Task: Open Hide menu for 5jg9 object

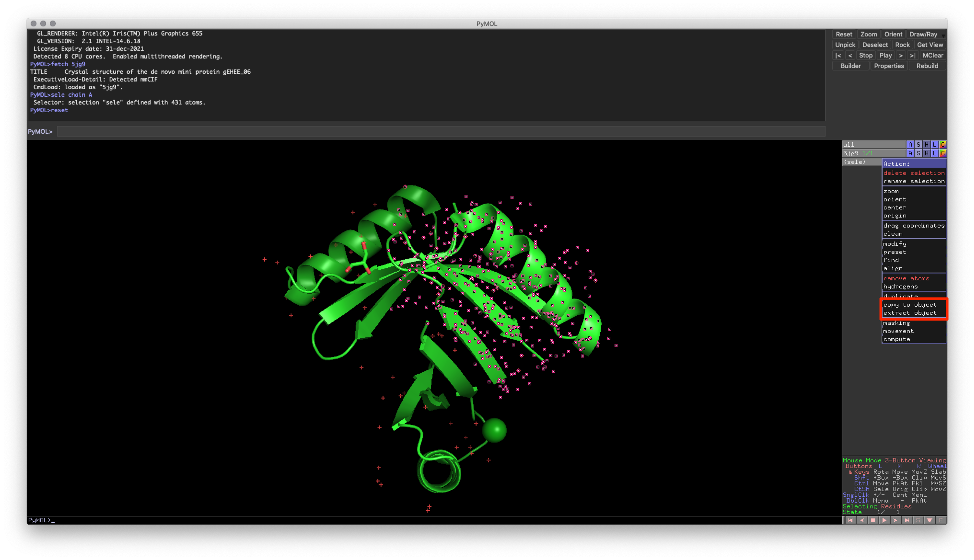Action: pos(926,153)
